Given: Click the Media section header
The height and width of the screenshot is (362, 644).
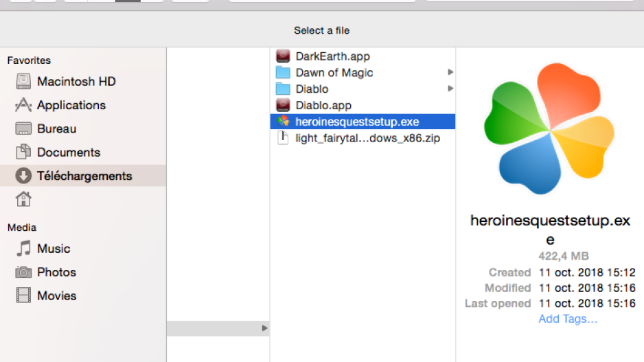Looking at the screenshot, I should [22, 227].
